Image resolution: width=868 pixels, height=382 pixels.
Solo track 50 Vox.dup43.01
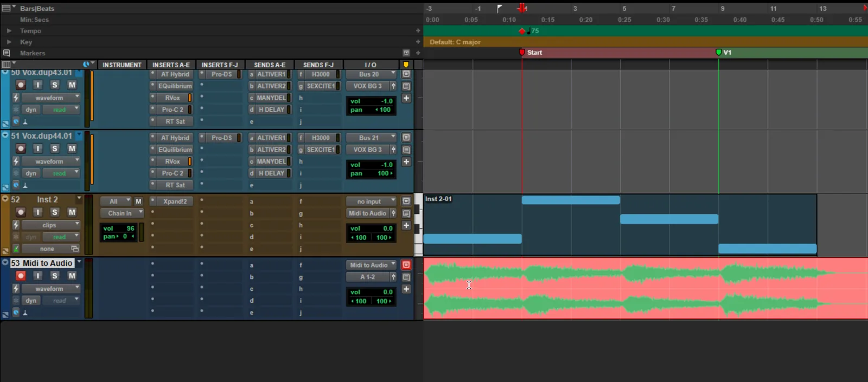55,85
